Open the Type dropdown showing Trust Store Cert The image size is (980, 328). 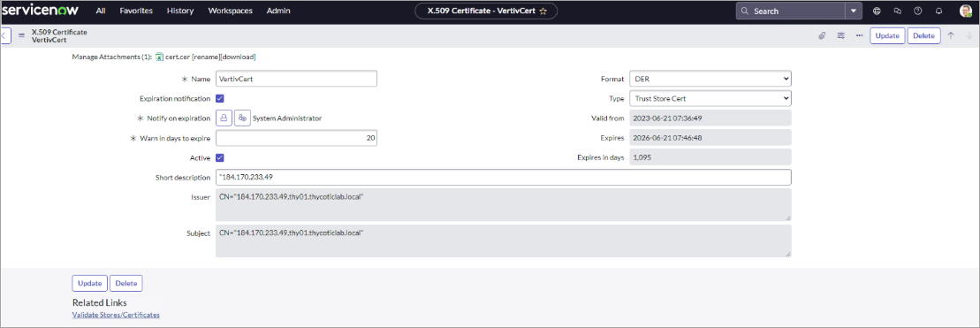click(x=710, y=98)
